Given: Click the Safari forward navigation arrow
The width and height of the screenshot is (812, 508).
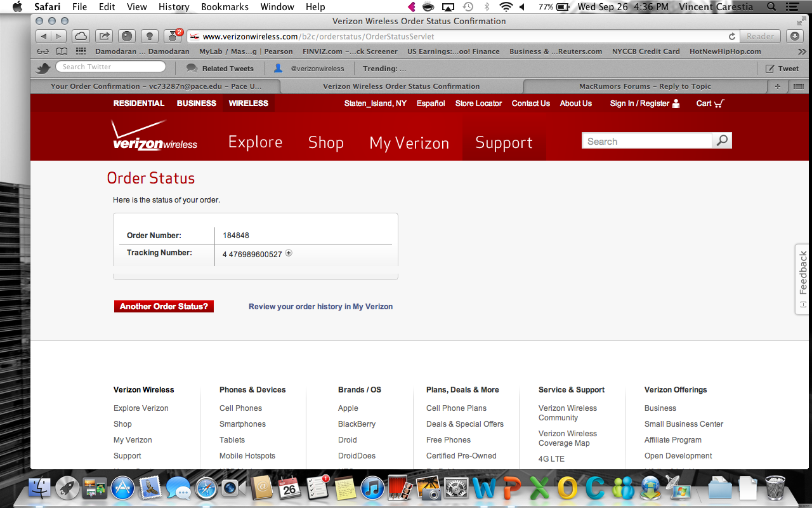Looking at the screenshot, I should [58, 36].
